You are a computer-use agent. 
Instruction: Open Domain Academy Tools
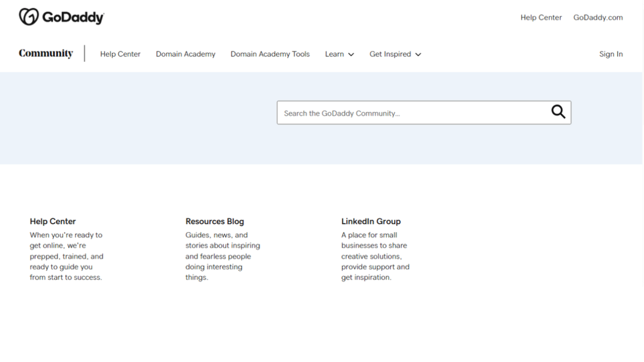[270, 54]
